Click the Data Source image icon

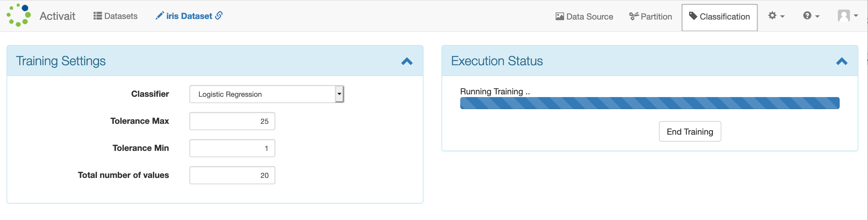point(560,17)
